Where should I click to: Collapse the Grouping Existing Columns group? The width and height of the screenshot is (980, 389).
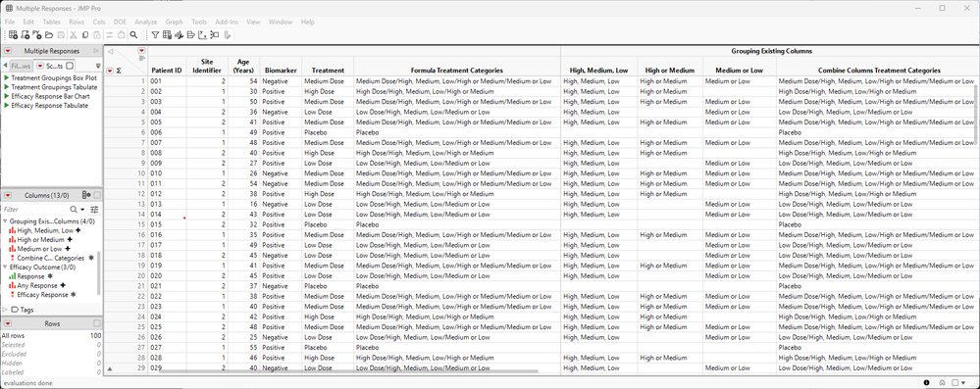coord(5,221)
